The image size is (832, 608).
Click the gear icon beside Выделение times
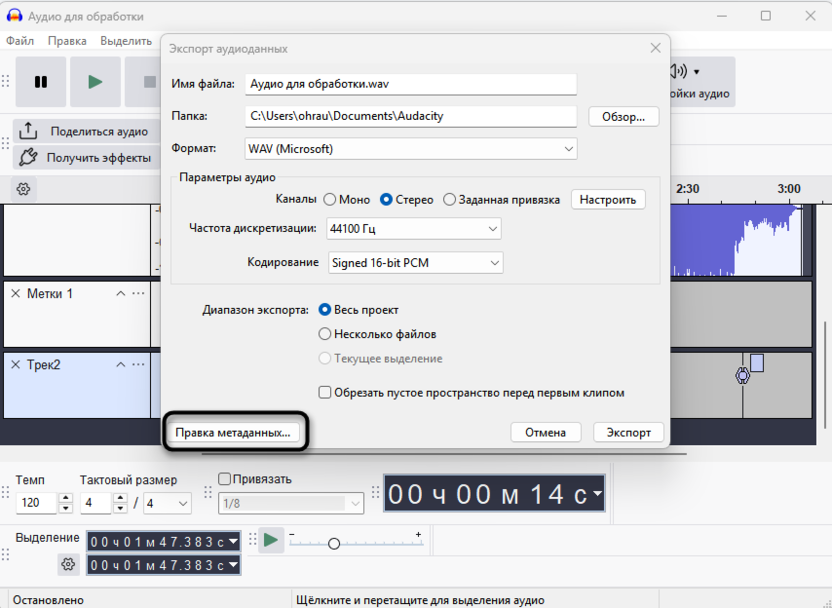coord(68,564)
